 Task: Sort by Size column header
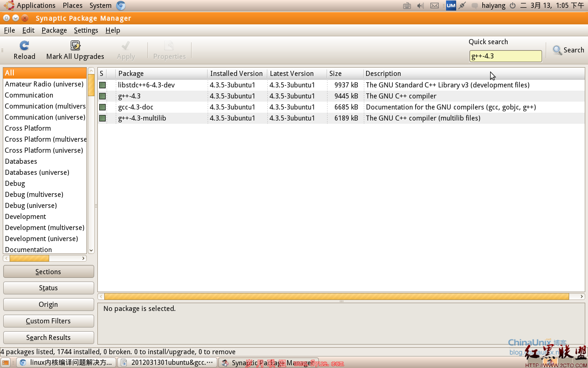tap(345, 74)
